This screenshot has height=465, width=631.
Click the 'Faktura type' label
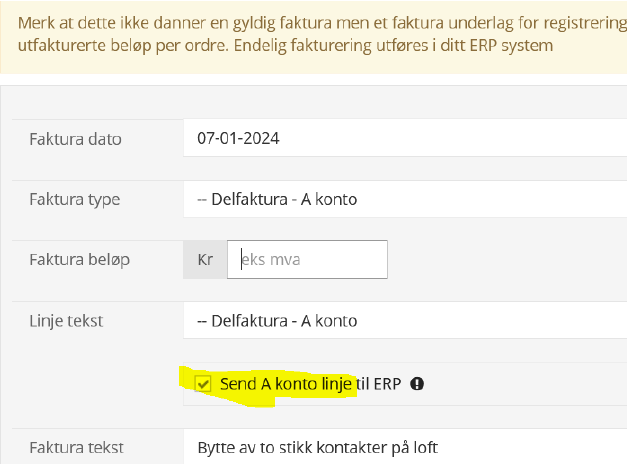tap(75, 200)
